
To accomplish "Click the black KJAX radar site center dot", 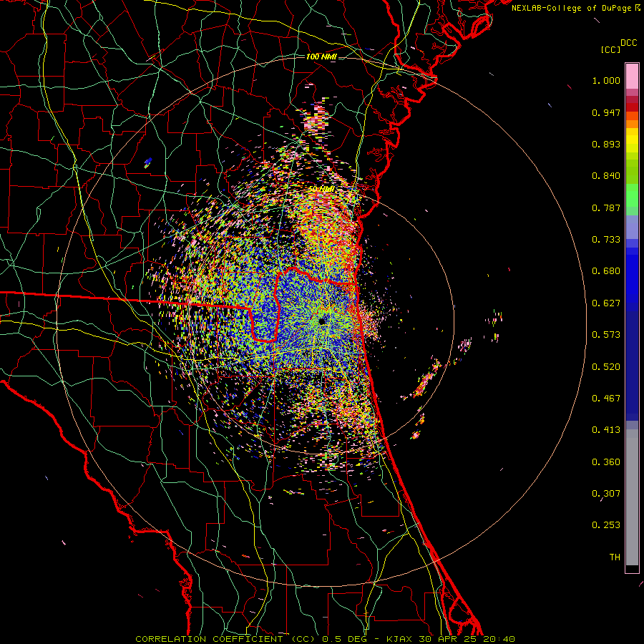I will pyautogui.click(x=322, y=321).
